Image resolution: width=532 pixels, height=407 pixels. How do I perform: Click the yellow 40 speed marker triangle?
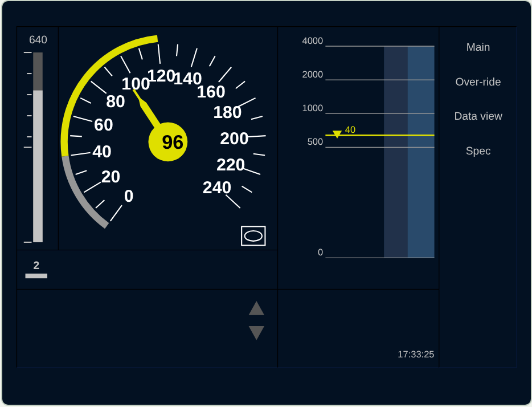pos(337,134)
